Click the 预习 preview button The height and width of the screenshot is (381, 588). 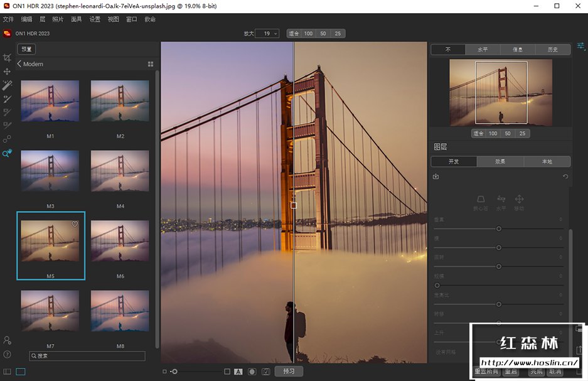tap(289, 371)
